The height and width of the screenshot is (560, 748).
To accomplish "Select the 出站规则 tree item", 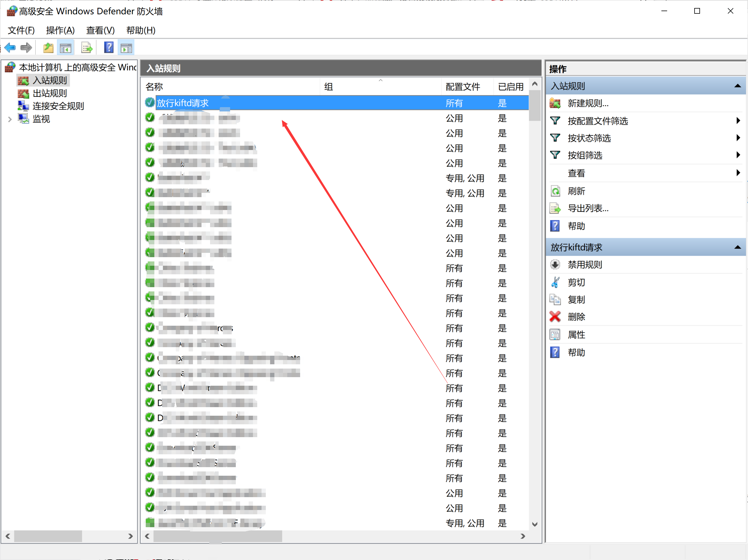I will point(49,93).
